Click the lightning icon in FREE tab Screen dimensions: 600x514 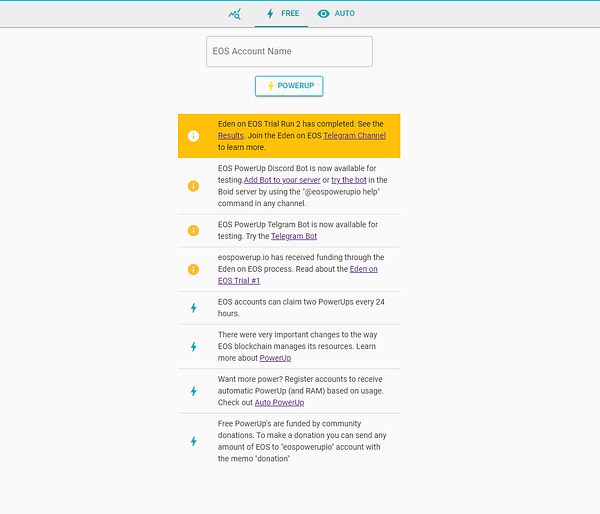(x=270, y=14)
